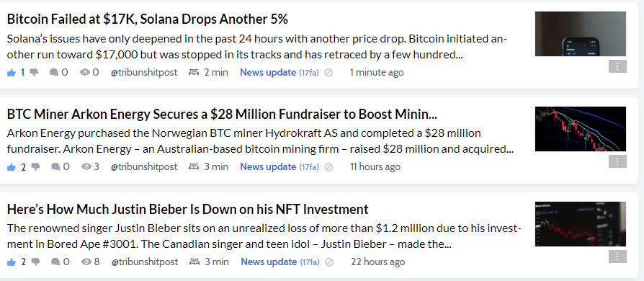Like the Justin Bieber NFT article
644x281 pixels.
(12, 262)
